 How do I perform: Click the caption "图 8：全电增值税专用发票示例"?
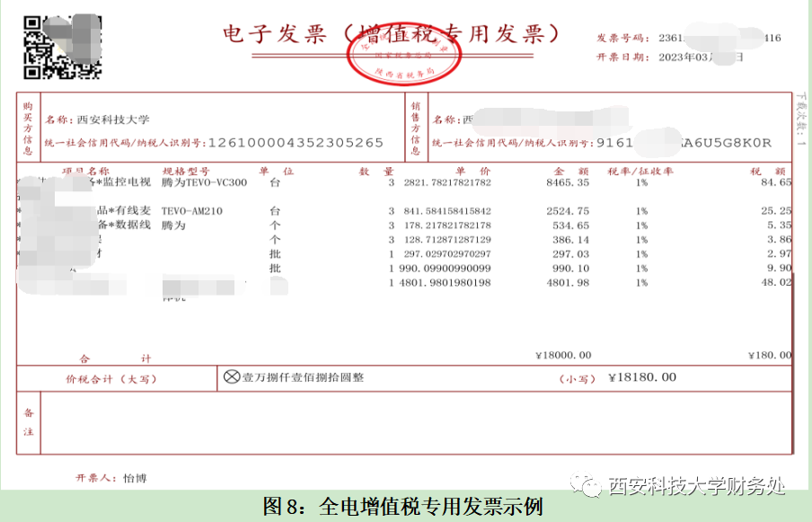click(x=403, y=506)
